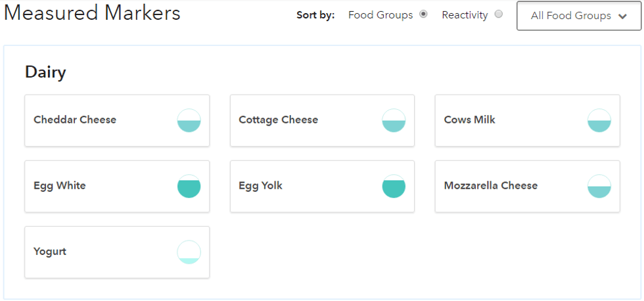
Task: Click the Egg Yolk reactivity gauge icon
Action: (x=394, y=187)
